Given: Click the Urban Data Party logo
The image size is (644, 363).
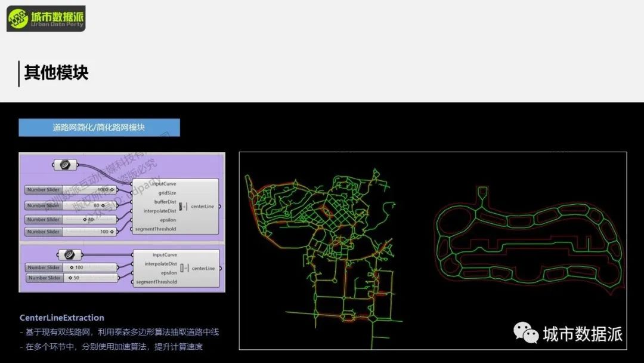Looking at the screenshot, I should [46, 19].
